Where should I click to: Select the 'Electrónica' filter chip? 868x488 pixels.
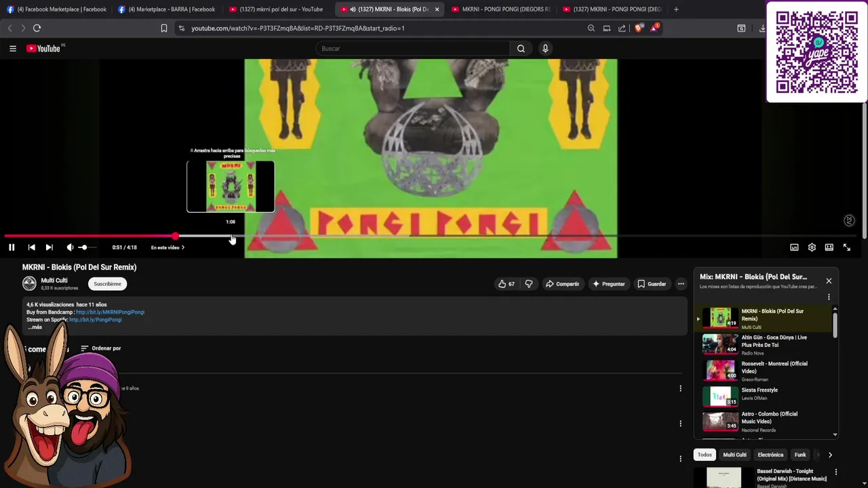[770, 455]
